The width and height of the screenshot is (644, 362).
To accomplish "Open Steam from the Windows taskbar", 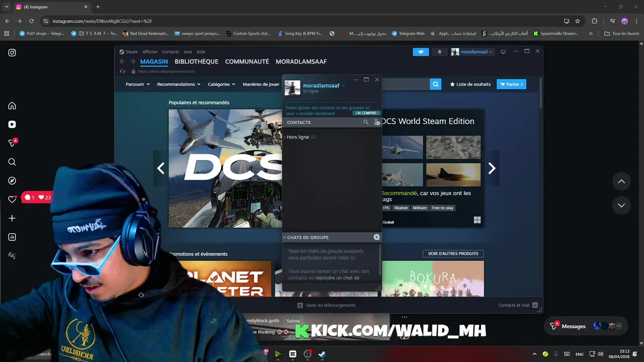I will pos(322,354).
